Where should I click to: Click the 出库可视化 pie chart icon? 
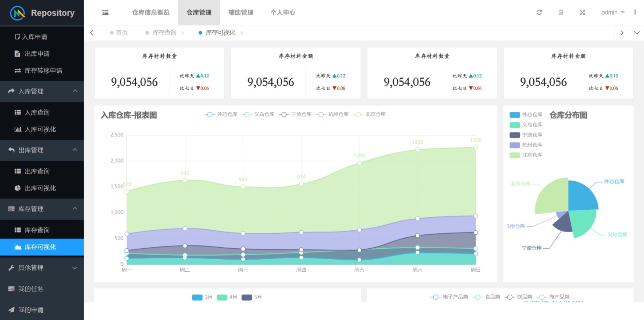coord(18,188)
